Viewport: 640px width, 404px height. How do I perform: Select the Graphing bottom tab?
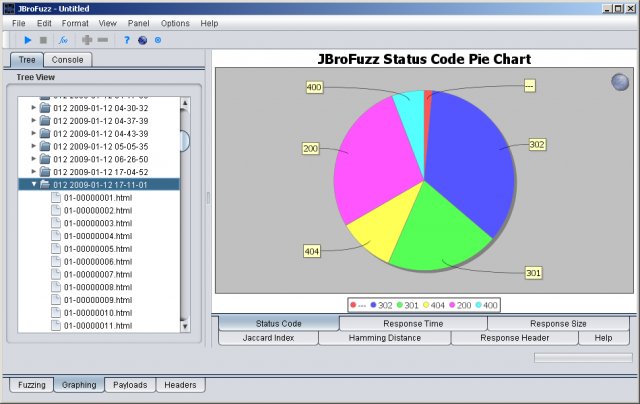[79, 385]
